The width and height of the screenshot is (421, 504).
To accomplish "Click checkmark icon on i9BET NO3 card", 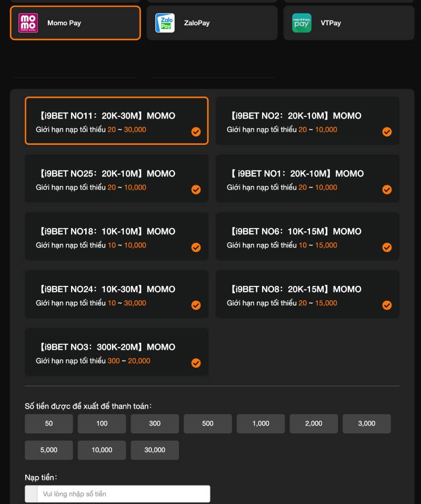I will [x=196, y=363].
